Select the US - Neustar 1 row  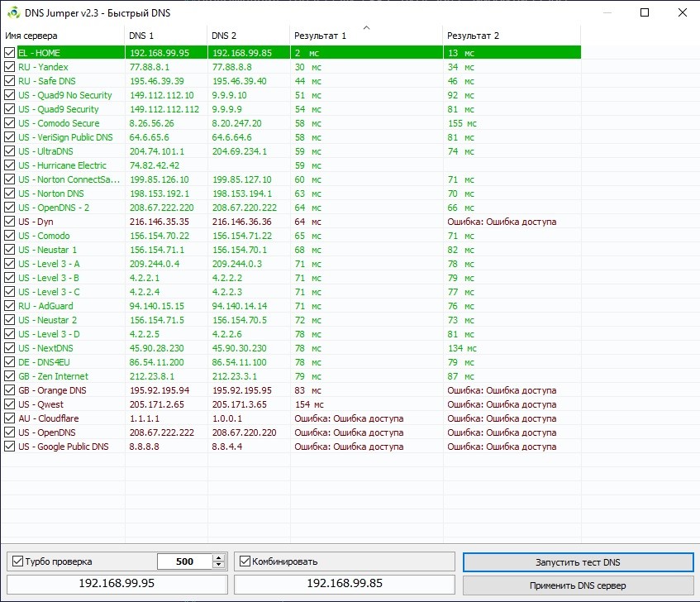point(291,250)
